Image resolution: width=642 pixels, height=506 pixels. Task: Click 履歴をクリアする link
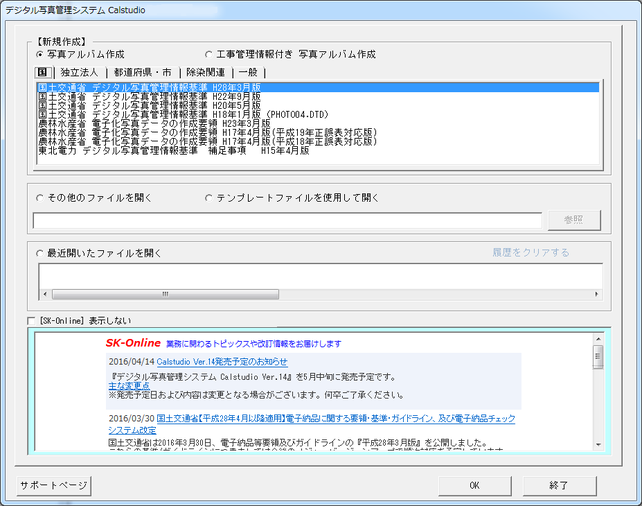(x=531, y=253)
